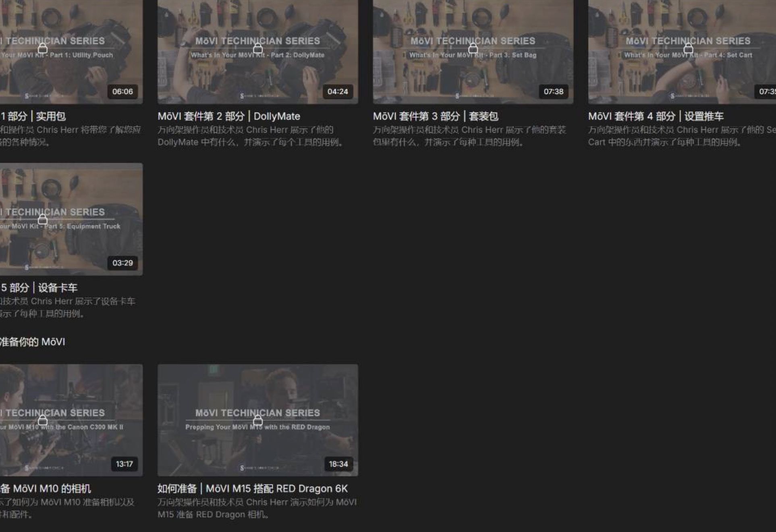Open title ending '5 部分 | 设备卡车'
Viewport: 776px width, 532px height.
click(x=39, y=288)
